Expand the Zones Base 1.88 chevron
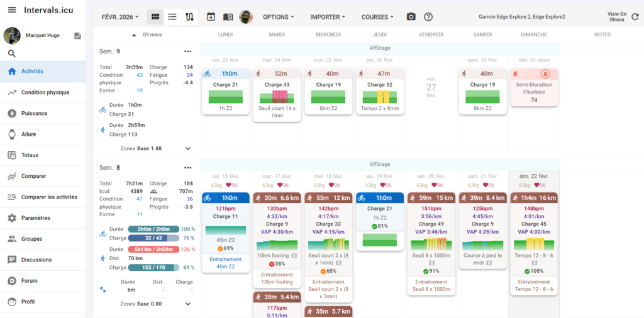644x318 pixels. tap(187, 148)
